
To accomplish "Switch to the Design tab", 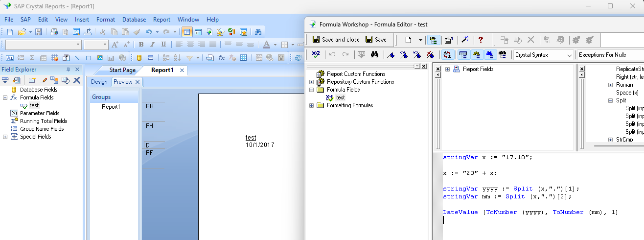I will tap(99, 82).
